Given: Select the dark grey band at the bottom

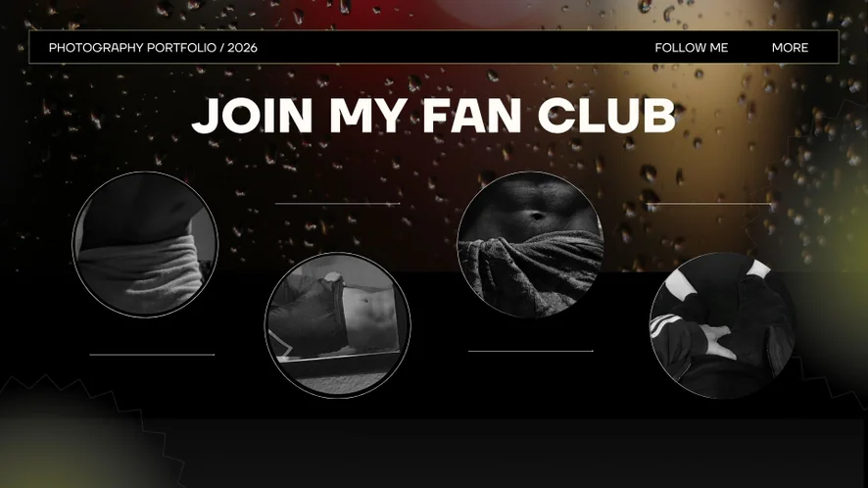Looking at the screenshot, I should tap(499, 453).
